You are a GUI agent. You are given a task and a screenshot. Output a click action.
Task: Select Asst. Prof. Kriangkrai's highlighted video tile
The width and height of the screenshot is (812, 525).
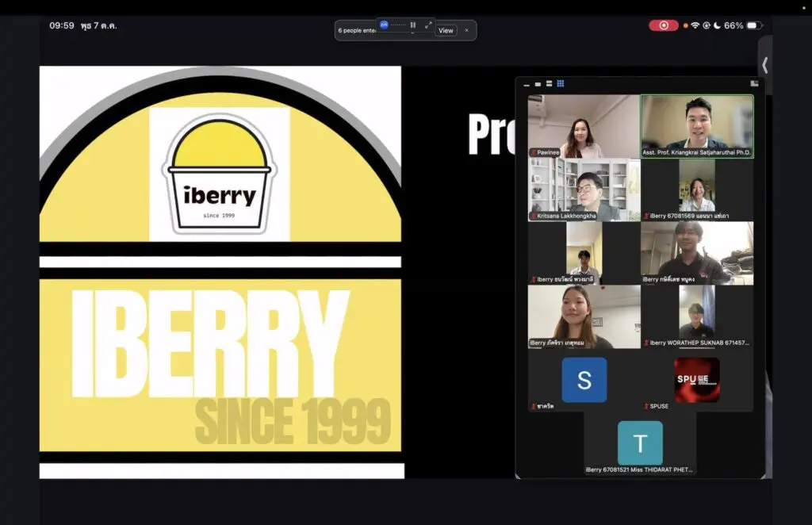697,126
